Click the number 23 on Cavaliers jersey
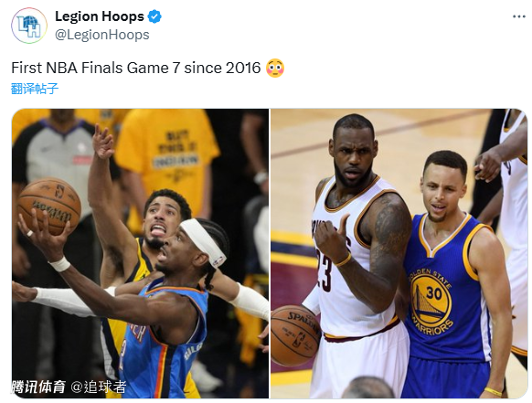The width and height of the screenshot is (532, 403). [324, 272]
